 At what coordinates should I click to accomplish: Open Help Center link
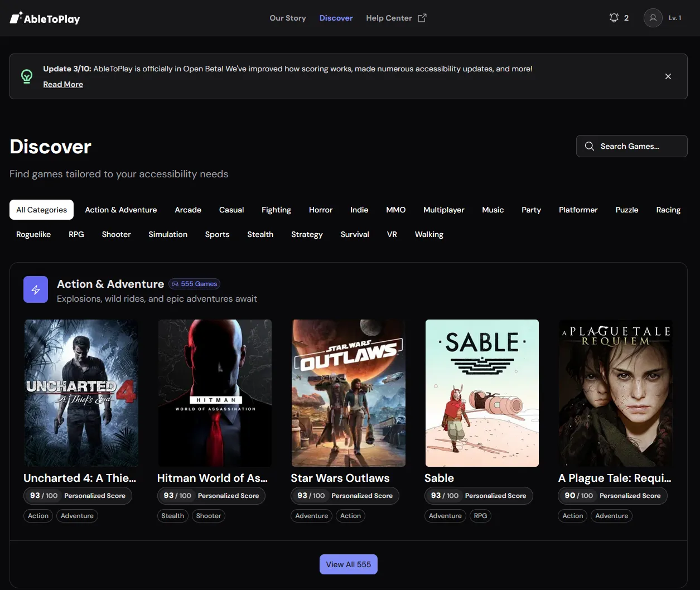[389, 18]
